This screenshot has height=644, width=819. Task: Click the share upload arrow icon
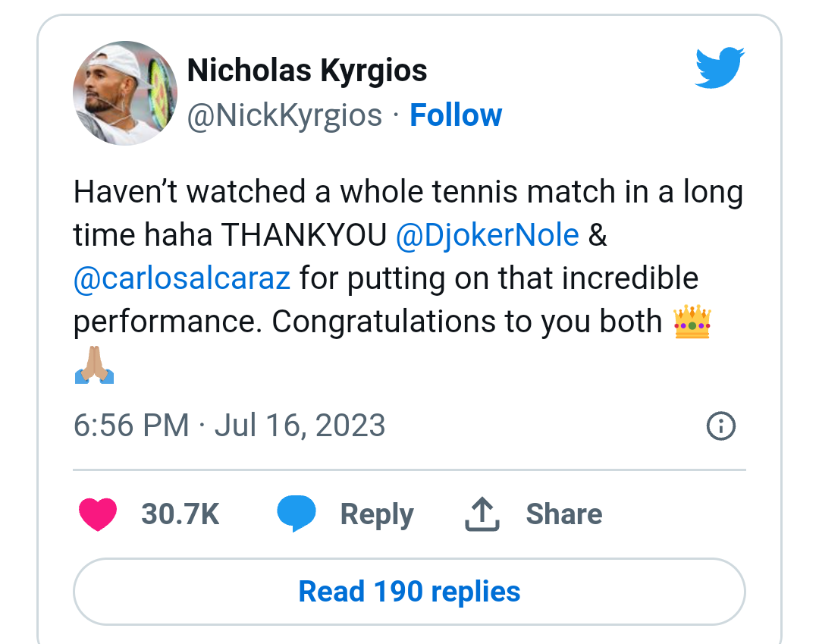482,514
